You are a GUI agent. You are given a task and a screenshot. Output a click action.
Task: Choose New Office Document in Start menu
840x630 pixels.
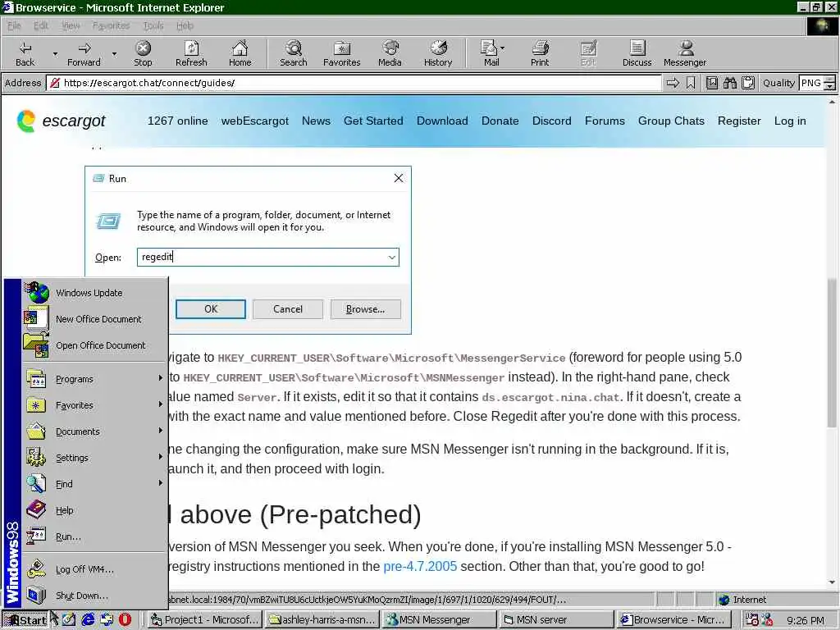tap(94, 319)
